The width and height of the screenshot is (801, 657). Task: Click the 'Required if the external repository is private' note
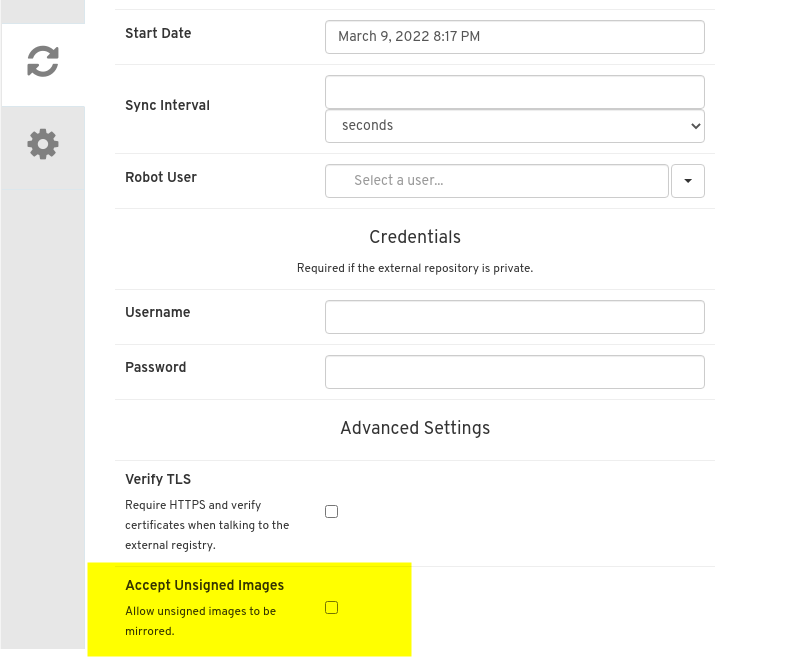click(415, 268)
